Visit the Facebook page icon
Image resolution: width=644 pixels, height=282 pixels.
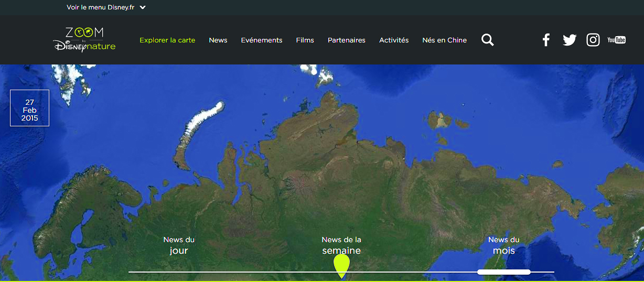click(x=546, y=40)
